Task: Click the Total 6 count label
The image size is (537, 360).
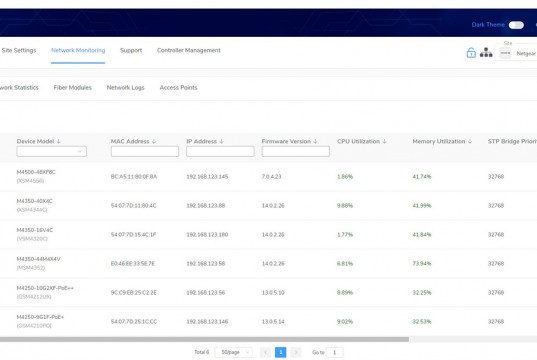Action: [201, 352]
